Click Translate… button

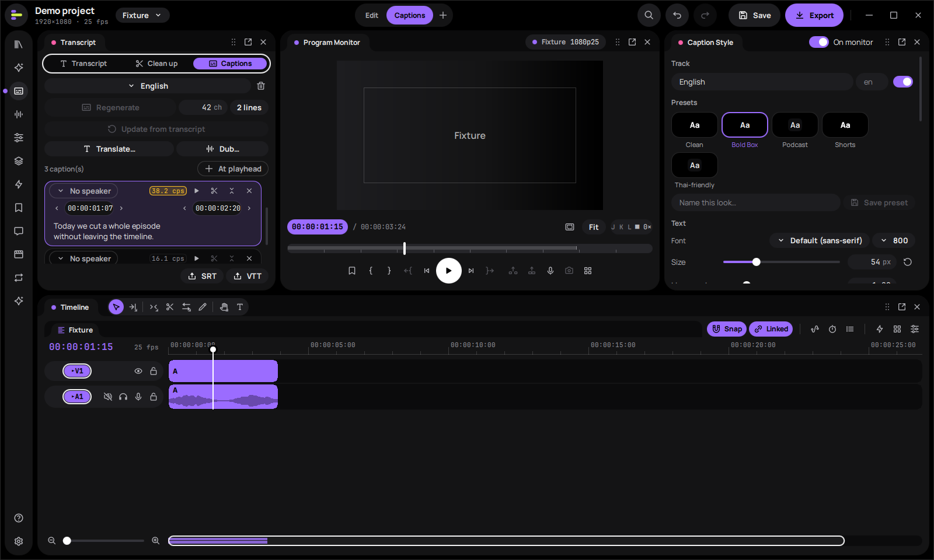pyautogui.click(x=109, y=149)
